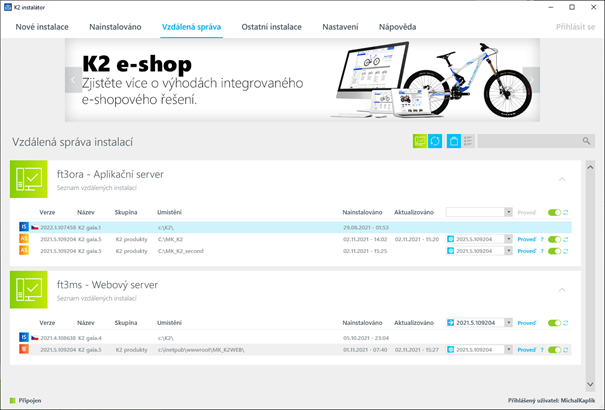Click the IS icon of K2 gaia.4 row
Screen dimensions: 605x410
click(x=24, y=337)
